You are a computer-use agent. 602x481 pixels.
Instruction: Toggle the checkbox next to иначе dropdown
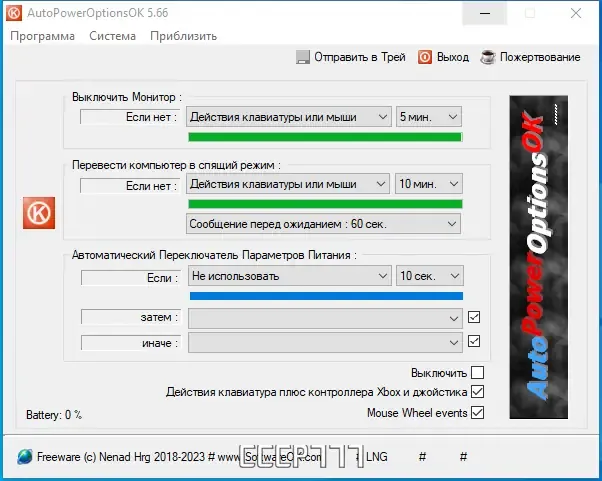point(474,341)
